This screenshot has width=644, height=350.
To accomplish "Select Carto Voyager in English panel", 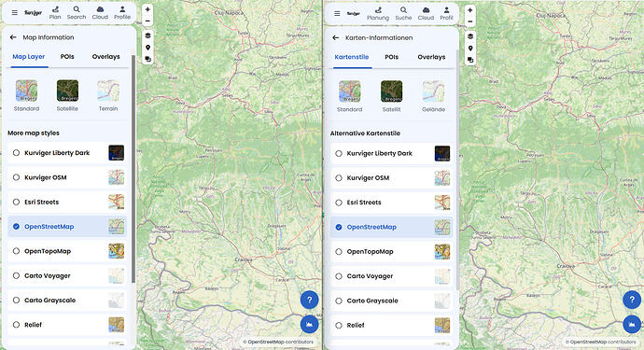I will point(67,275).
